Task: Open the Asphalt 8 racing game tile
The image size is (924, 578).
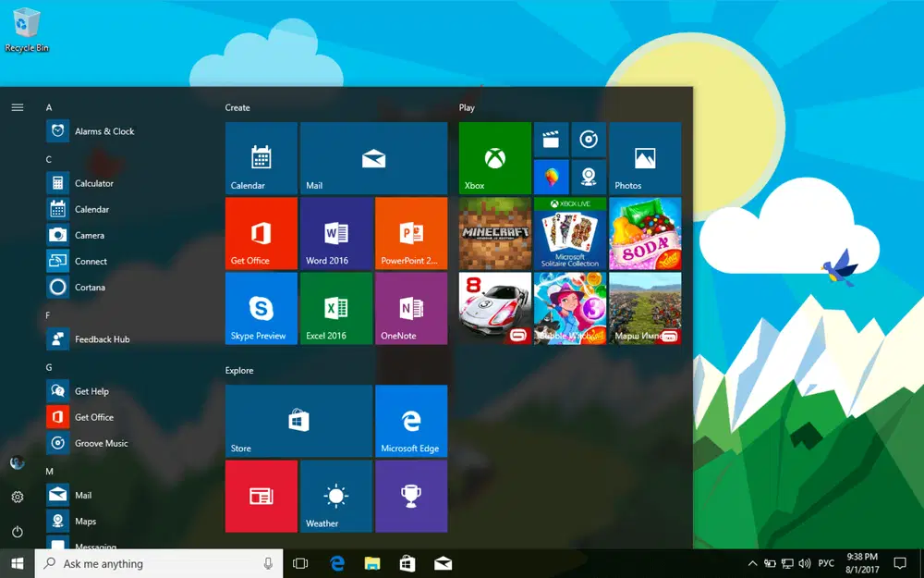Action: click(x=495, y=308)
